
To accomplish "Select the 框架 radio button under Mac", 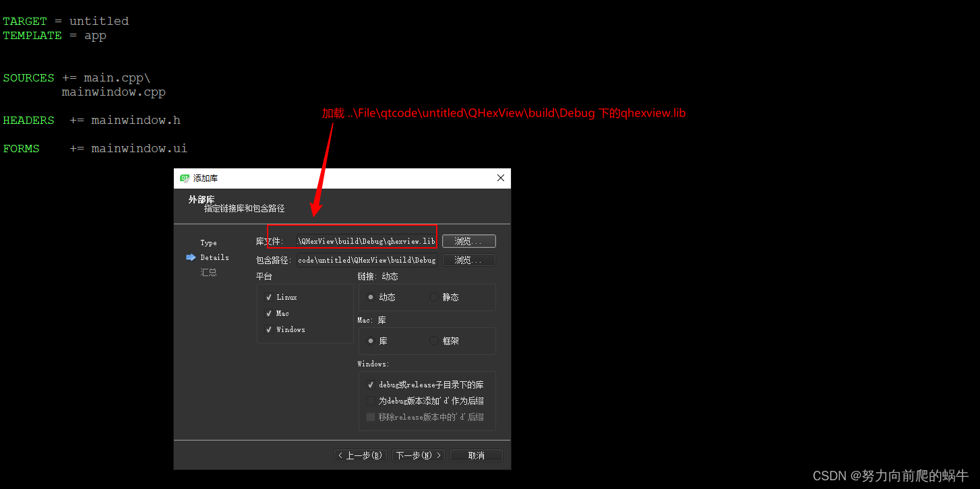I will coord(434,341).
